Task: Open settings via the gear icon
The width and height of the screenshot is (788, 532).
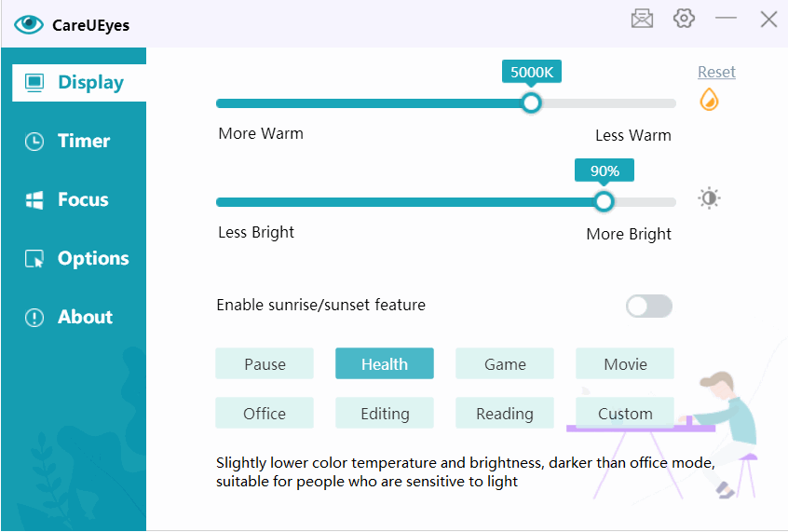Action: [684, 19]
